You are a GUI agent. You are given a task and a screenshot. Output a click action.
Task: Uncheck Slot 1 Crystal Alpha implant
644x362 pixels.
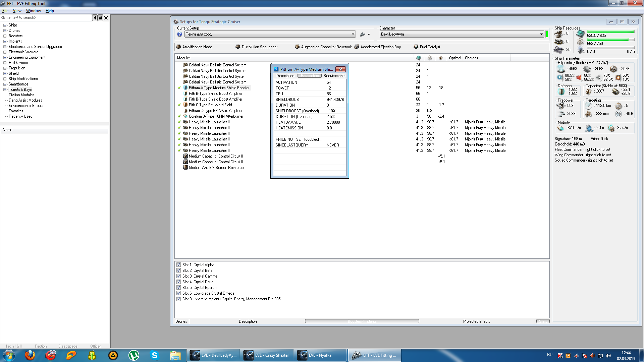[179, 265]
